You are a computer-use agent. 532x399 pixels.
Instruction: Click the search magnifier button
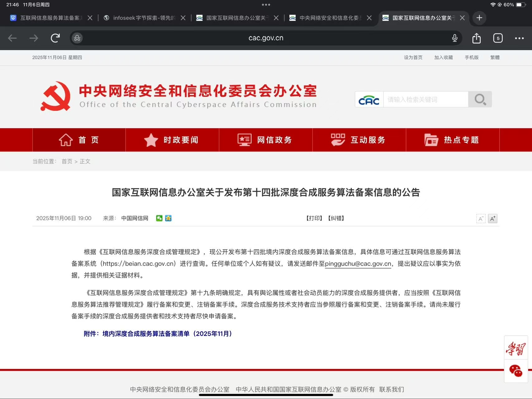[480, 99]
